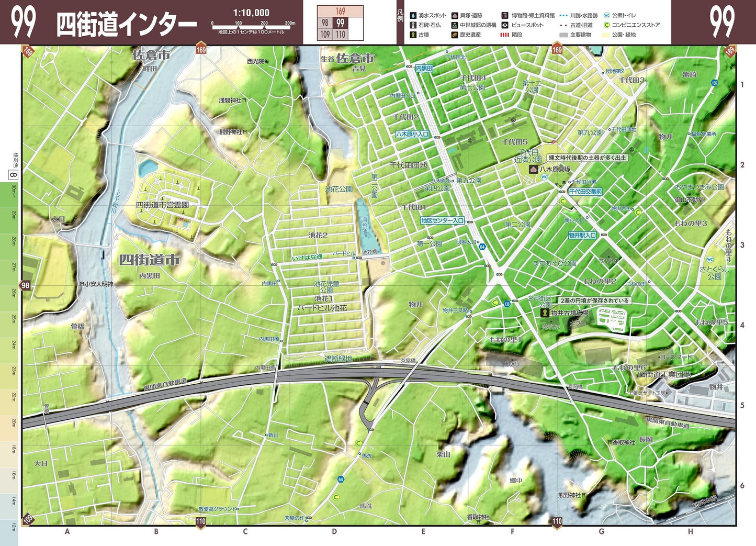Click the kofun icon beside 物井古墳広場
This screenshot has width=756, height=546.
[545, 313]
